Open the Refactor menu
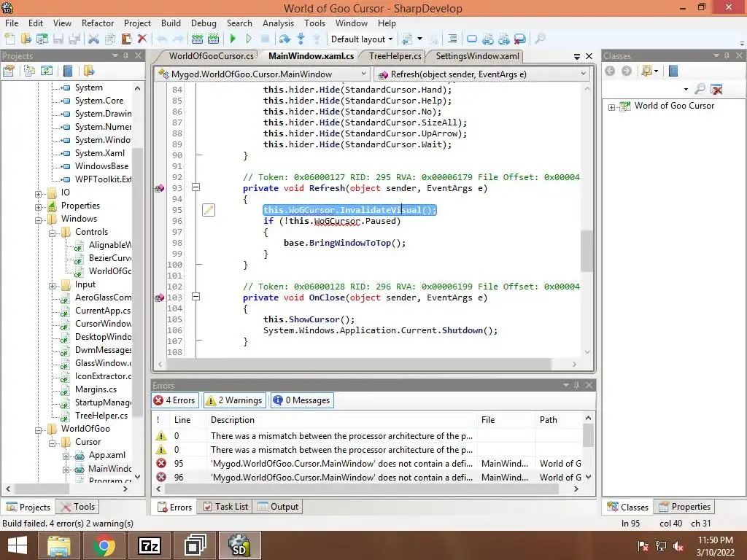The height and width of the screenshot is (560, 747). [98, 23]
